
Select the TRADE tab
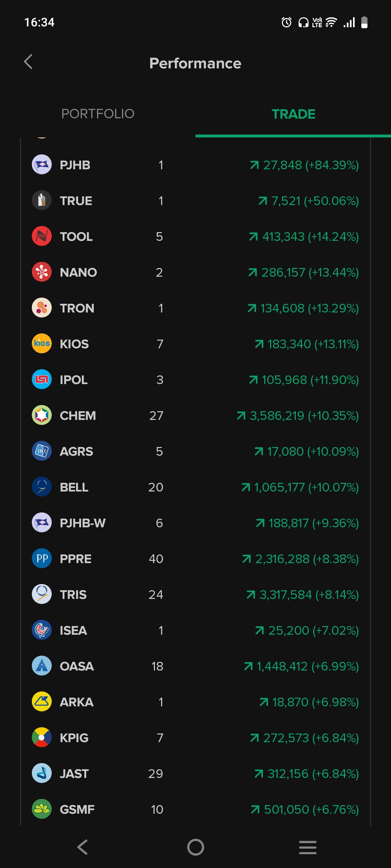pyautogui.click(x=293, y=114)
